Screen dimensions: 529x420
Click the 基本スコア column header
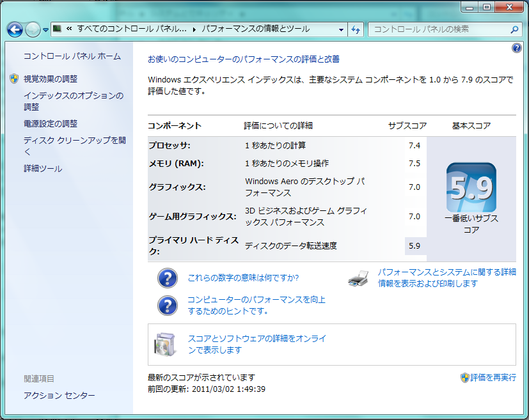point(471,125)
